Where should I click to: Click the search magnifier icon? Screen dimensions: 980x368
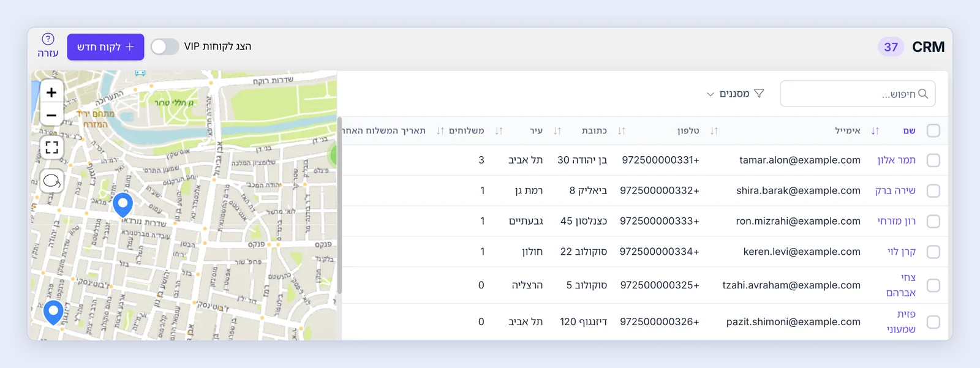point(923,94)
